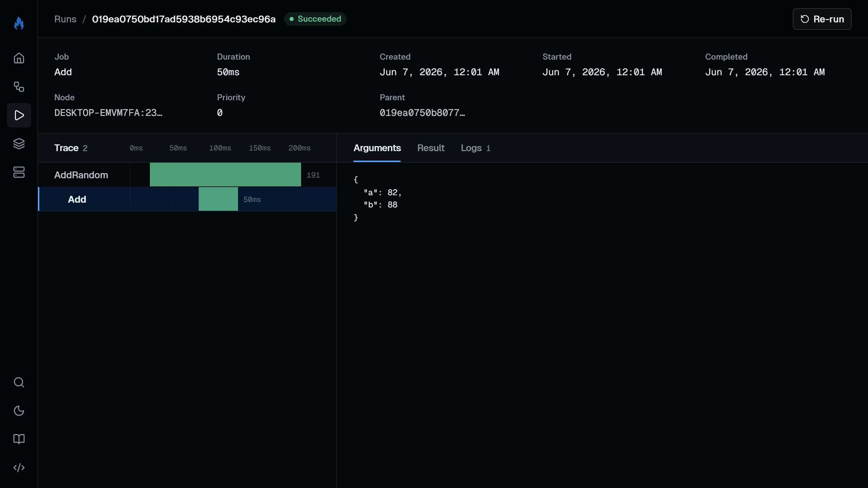
Task: Open the search magnifier icon
Action: tap(19, 382)
